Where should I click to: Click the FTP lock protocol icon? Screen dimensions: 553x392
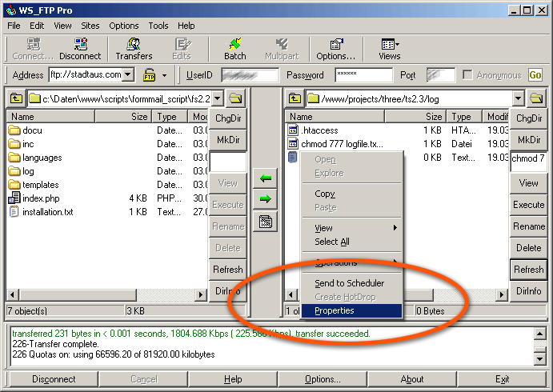coord(149,75)
